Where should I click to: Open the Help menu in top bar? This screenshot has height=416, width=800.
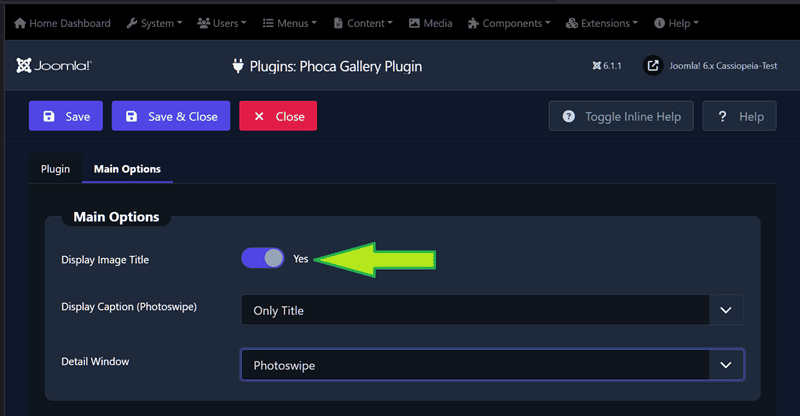point(676,23)
